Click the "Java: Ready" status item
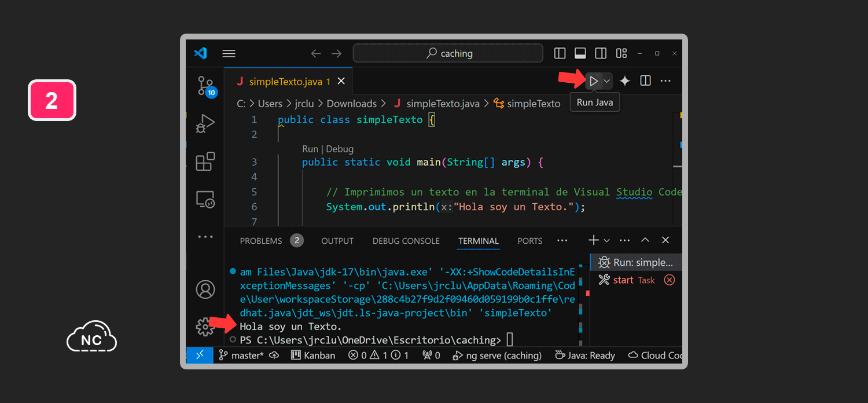Image resolution: width=868 pixels, height=403 pixels. point(585,356)
